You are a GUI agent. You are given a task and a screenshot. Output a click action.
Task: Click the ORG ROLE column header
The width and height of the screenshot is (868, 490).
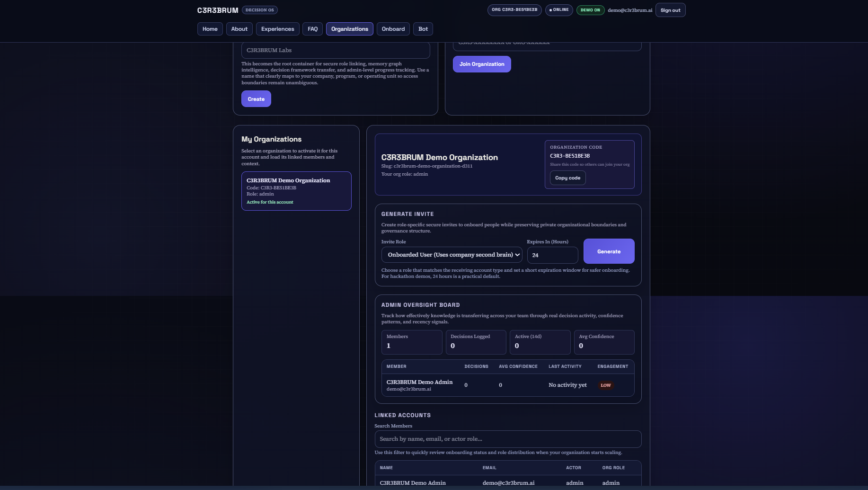[x=613, y=468]
